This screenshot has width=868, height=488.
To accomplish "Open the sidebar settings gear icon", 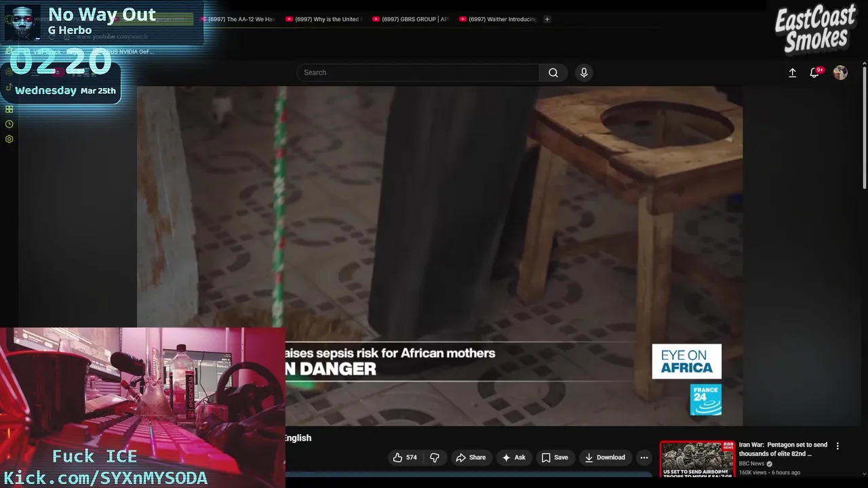I will [x=9, y=139].
